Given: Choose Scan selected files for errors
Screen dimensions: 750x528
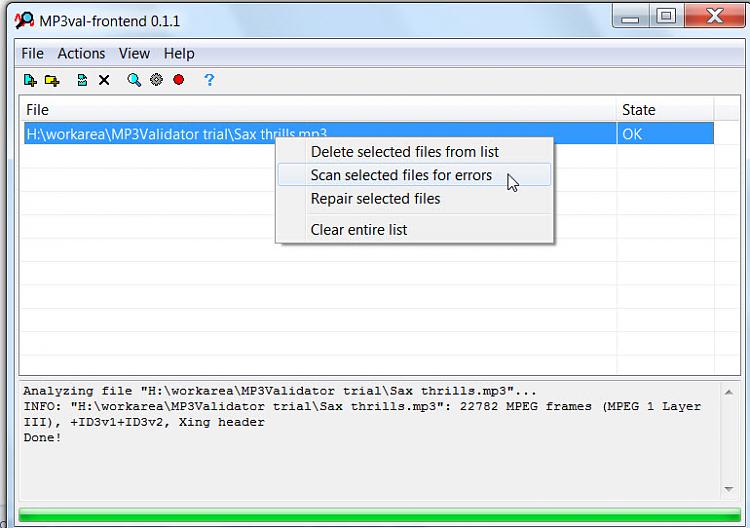Looking at the screenshot, I should pyautogui.click(x=414, y=175).
